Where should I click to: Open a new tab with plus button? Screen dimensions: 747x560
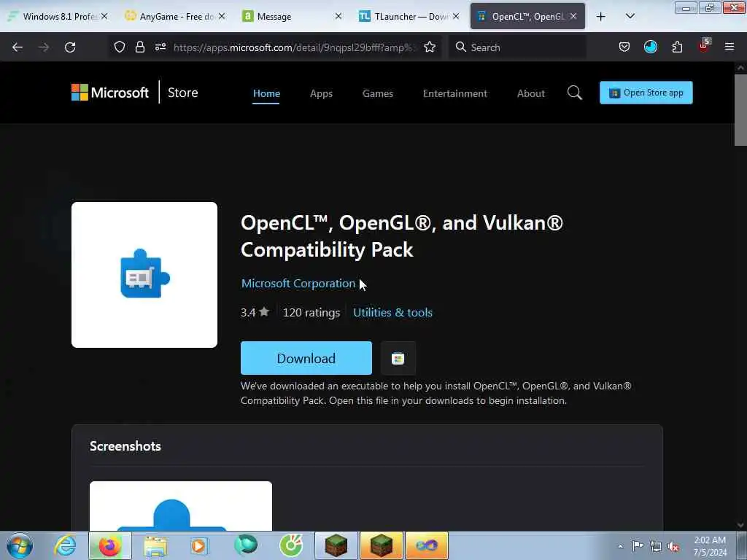click(x=601, y=17)
